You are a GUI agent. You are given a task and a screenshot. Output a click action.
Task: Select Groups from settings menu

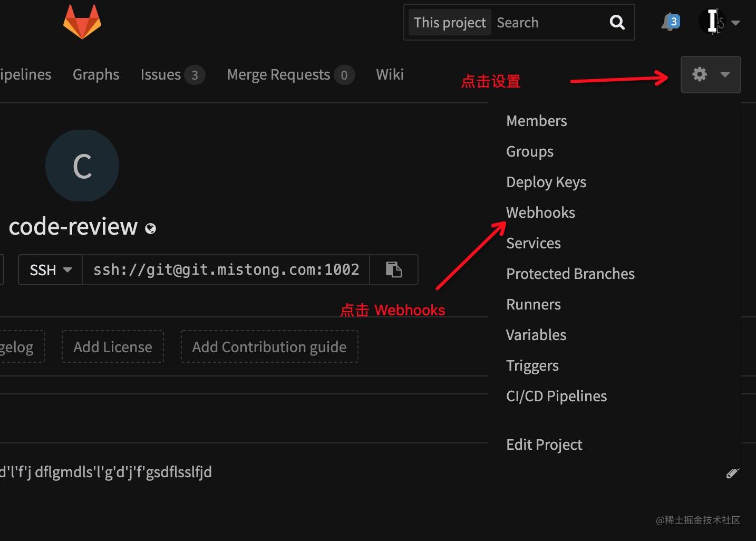click(530, 151)
